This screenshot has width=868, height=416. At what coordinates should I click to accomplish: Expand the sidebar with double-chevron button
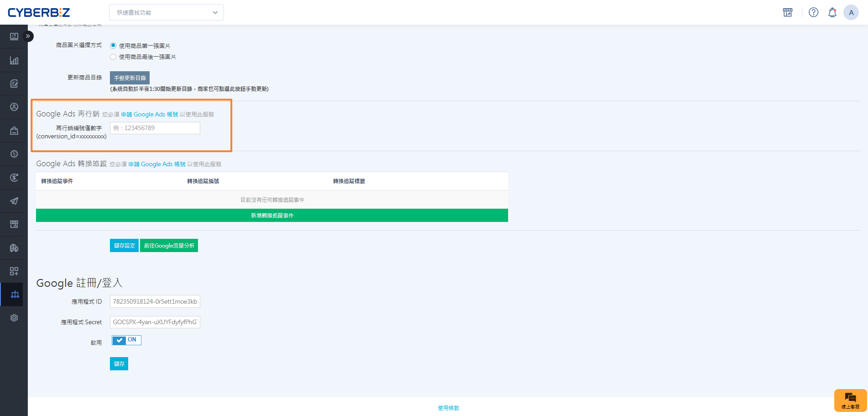[x=28, y=36]
